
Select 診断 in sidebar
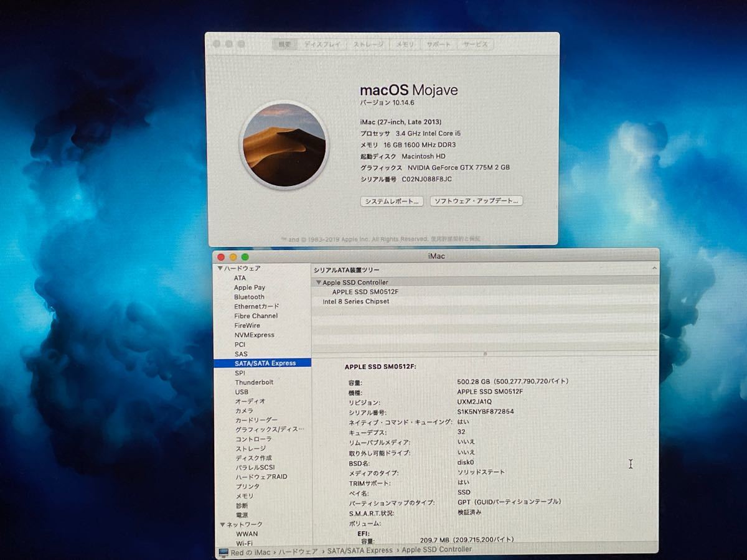click(x=242, y=505)
